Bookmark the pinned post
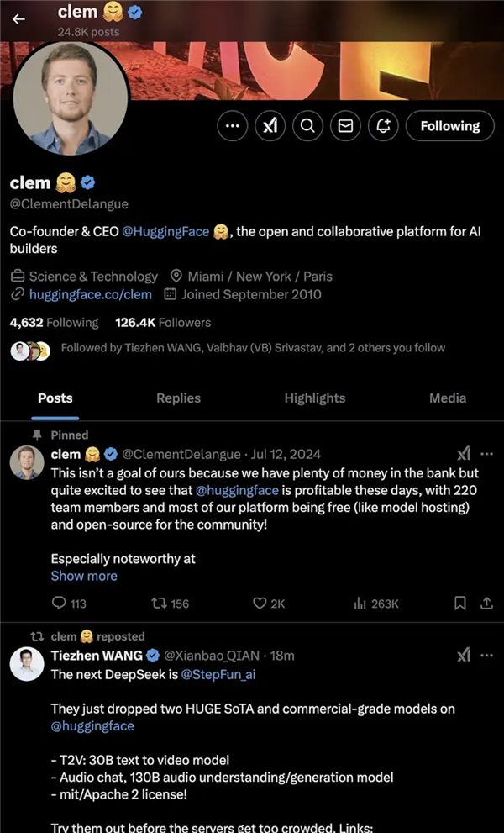 point(460,604)
